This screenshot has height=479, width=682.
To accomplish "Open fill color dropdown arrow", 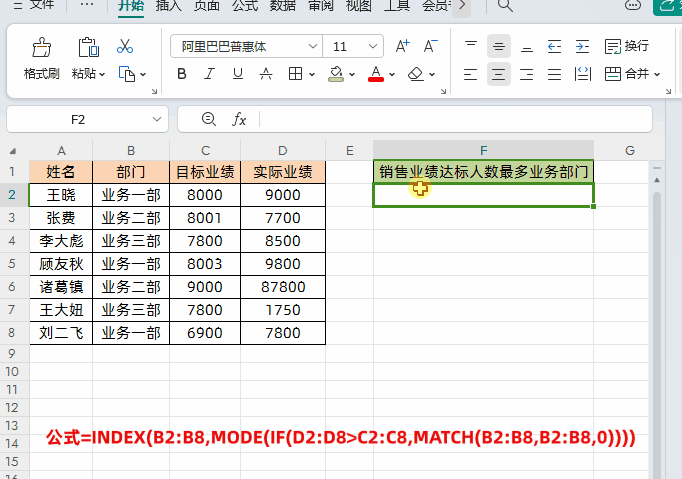I will pos(352,74).
